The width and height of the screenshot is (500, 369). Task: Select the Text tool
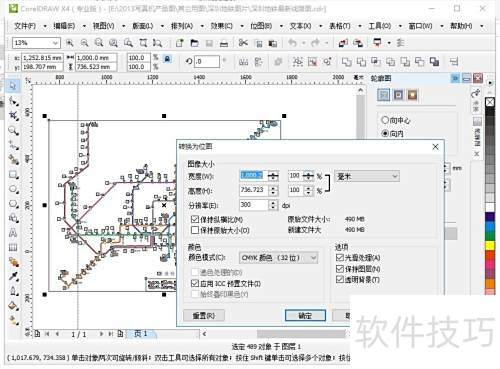pos(13,233)
